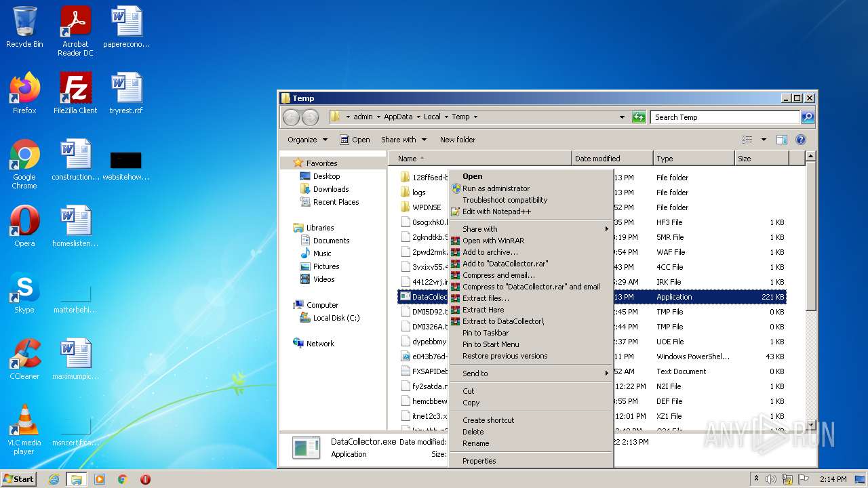The height and width of the screenshot is (488, 868).
Task: Launch Acrobat Reader DC shortcut
Action: point(75,31)
